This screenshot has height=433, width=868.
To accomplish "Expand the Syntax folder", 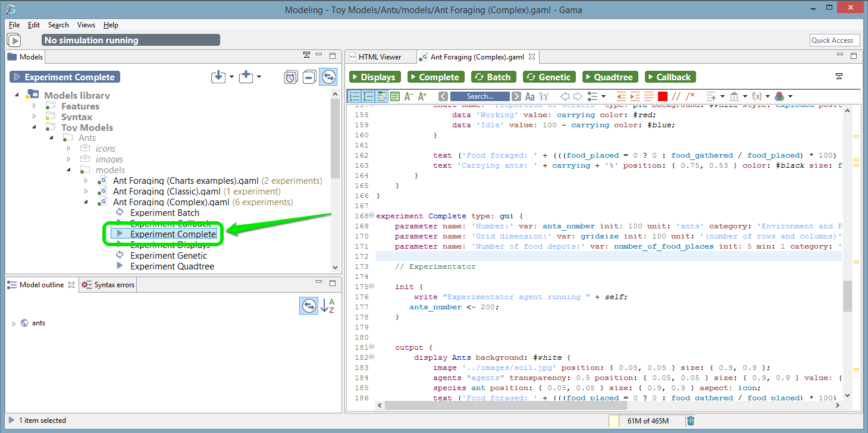I will pyautogui.click(x=35, y=117).
